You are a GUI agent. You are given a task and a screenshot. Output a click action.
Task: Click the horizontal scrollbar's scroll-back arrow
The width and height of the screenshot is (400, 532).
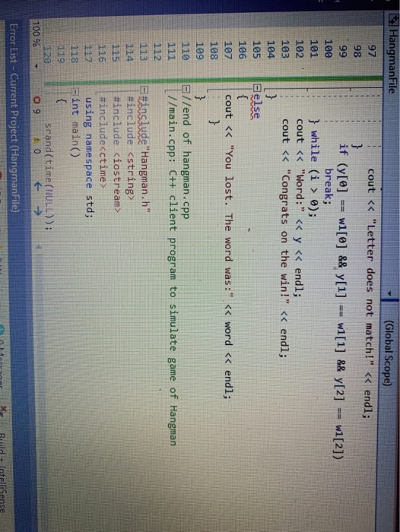point(38,247)
